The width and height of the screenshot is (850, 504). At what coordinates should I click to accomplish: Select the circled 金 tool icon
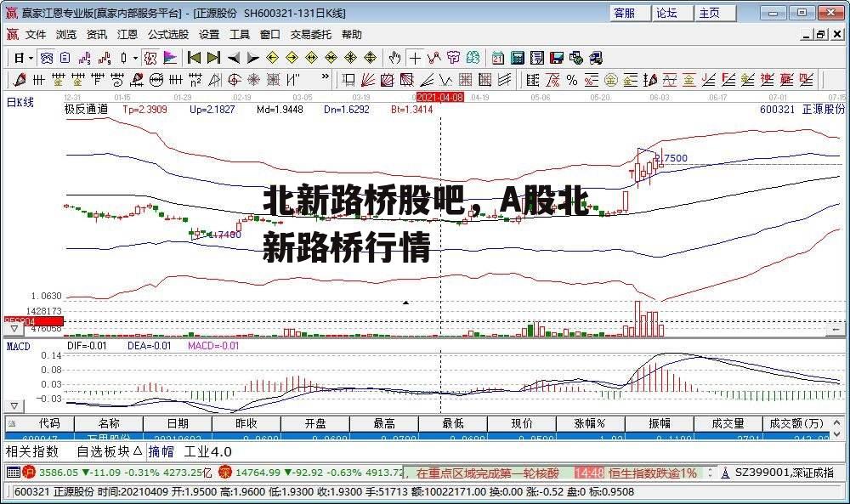611,80
